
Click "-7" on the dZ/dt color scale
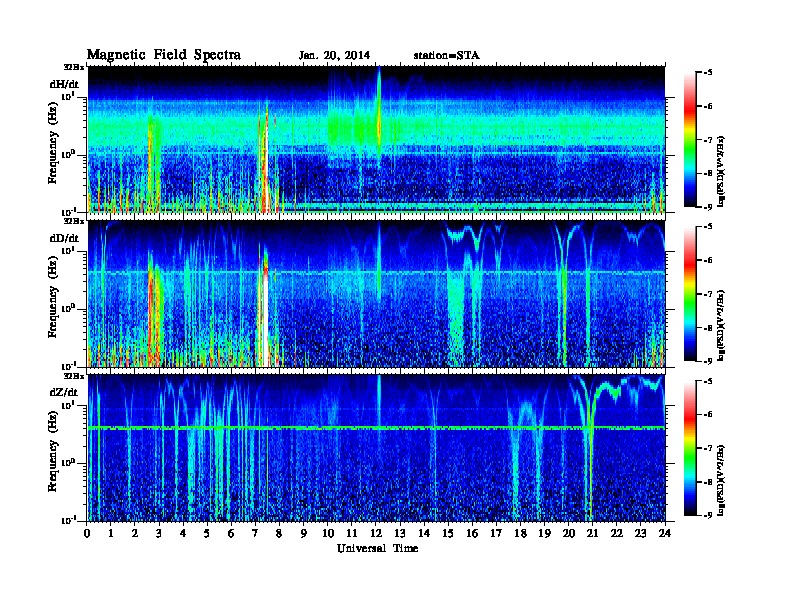[x=707, y=448]
